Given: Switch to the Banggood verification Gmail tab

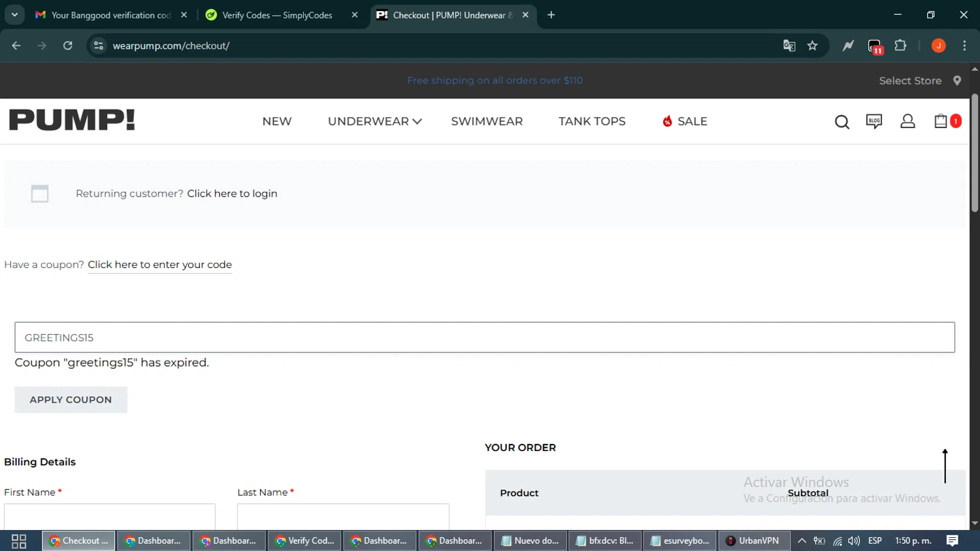Looking at the screenshot, I should point(111,15).
